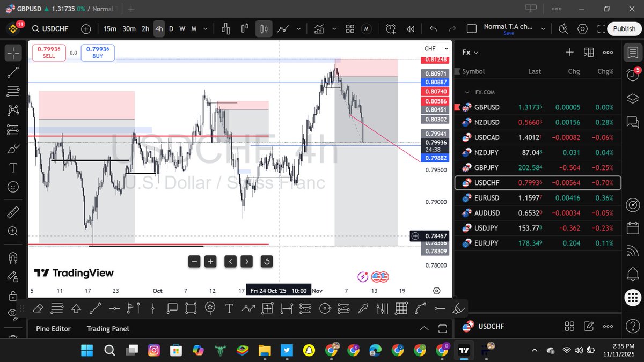644x362 pixels.
Task: Select the GBPUSD watchlist row
Action: [537, 107]
